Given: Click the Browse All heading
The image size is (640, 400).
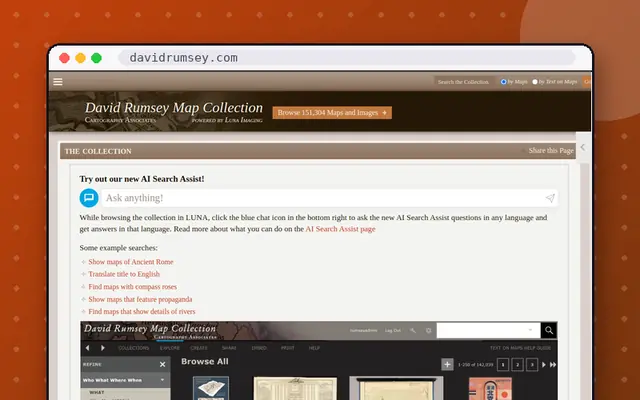Looking at the screenshot, I should (204, 362).
